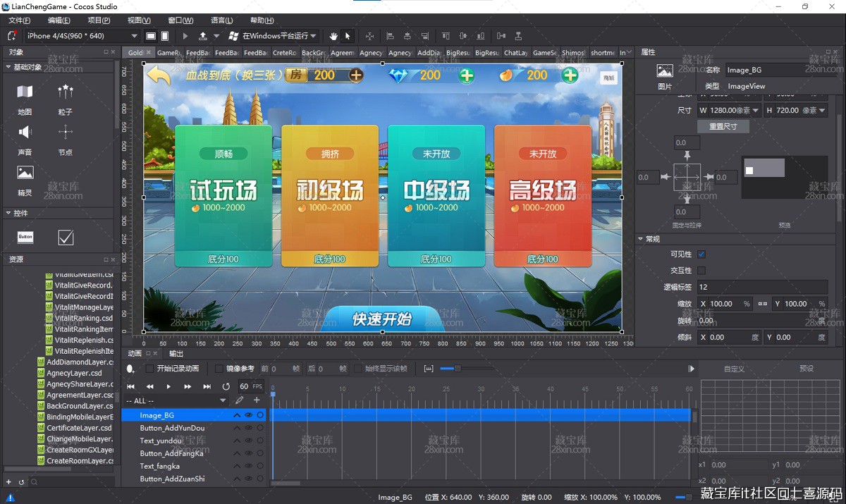846x504 pixels.
Task: Pick the 声音 (sound) object icon
Action: tap(25, 133)
